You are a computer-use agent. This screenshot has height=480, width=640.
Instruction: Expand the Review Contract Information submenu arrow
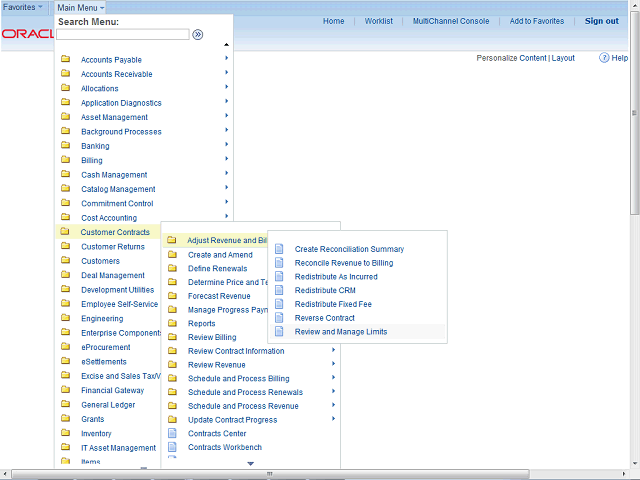tap(333, 350)
